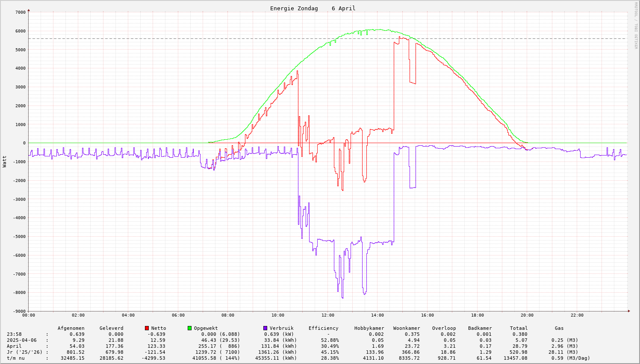Click the 't/m nu' row label
This screenshot has height=364, width=640.
[x=15, y=358]
